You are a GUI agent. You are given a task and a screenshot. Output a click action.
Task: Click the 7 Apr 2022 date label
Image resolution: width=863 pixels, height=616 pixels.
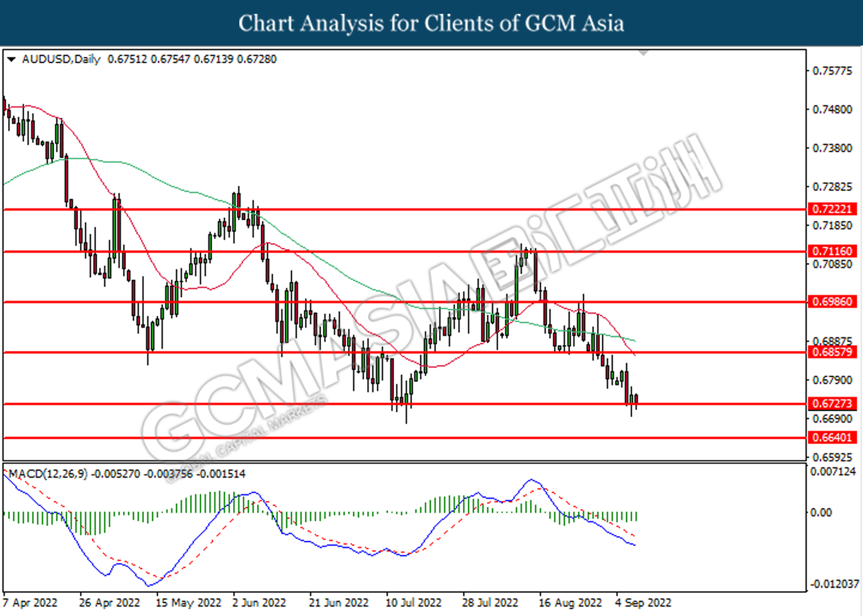pyautogui.click(x=30, y=603)
